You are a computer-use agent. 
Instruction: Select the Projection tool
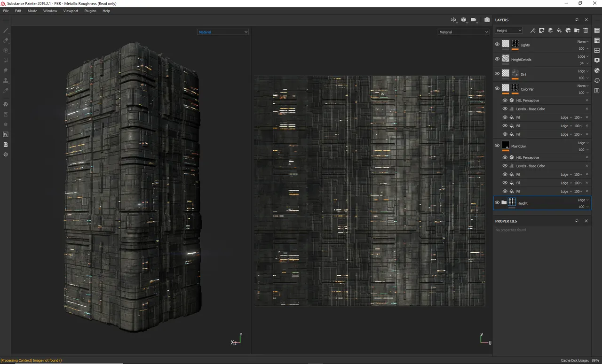click(x=6, y=50)
